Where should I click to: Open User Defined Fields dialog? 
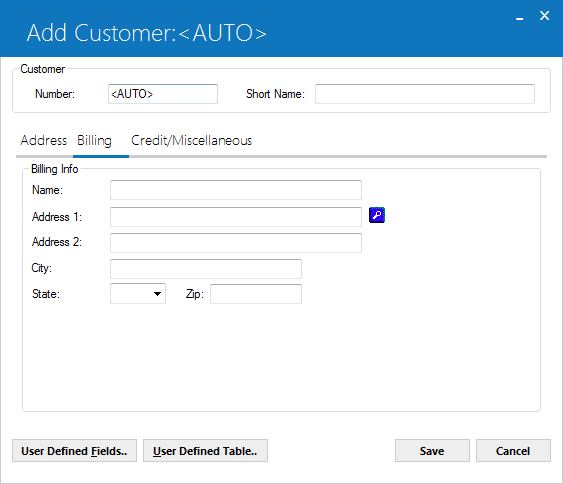(74, 451)
